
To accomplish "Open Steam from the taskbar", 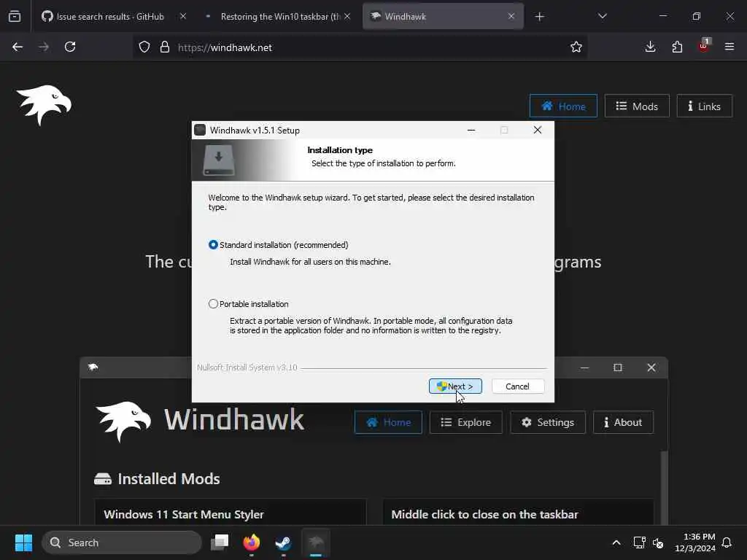I will click(284, 542).
